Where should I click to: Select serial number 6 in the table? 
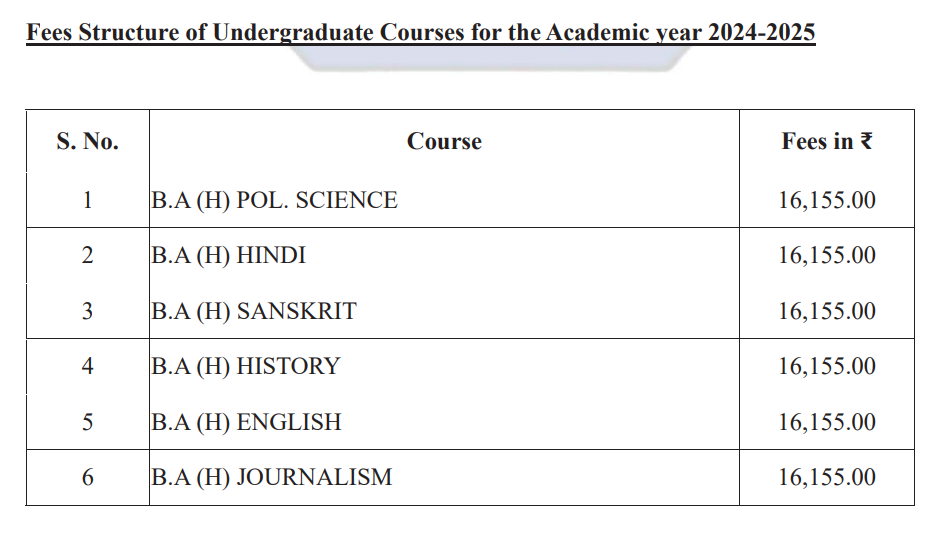pyautogui.click(x=88, y=477)
